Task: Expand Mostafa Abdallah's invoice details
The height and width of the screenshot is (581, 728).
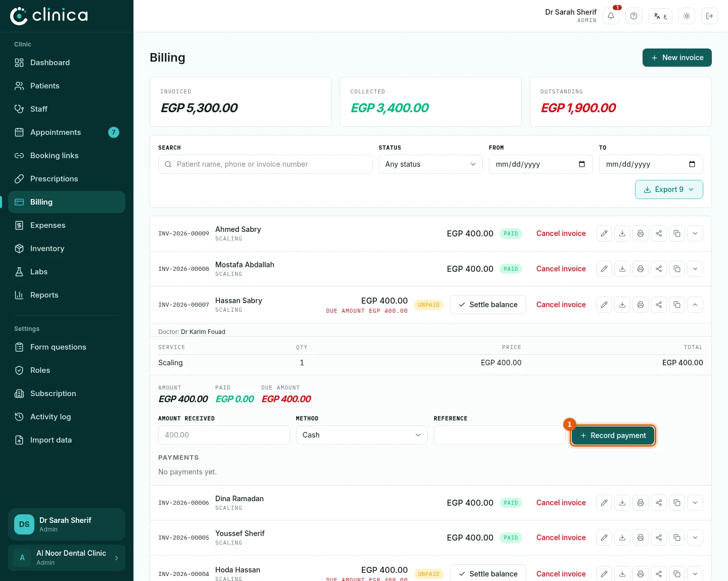Action: coord(695,269)
